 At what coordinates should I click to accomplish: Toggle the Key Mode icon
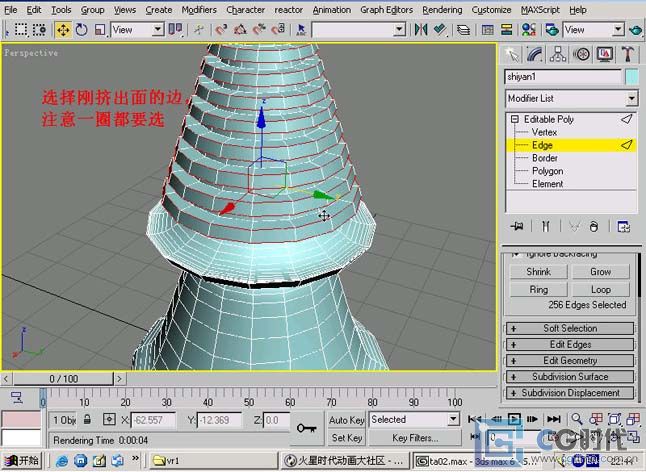pyautogui.click(x=475, y=437)
